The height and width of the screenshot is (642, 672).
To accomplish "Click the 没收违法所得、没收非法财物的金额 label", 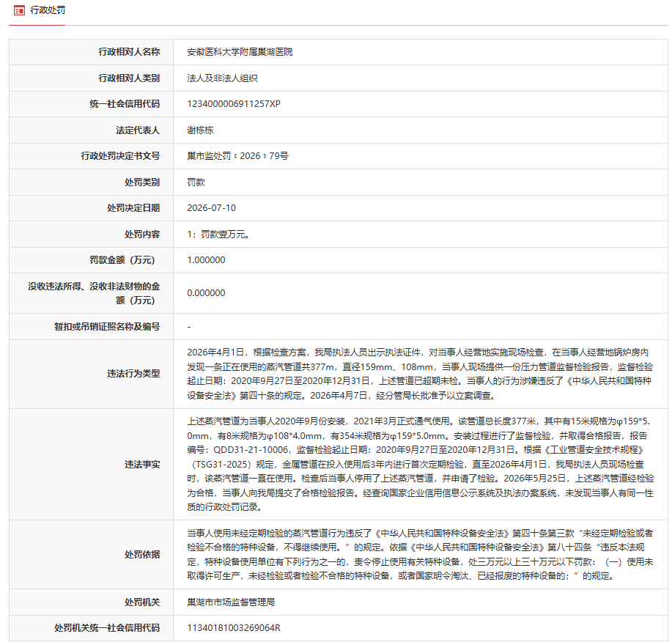I will [x=94, y=293].
